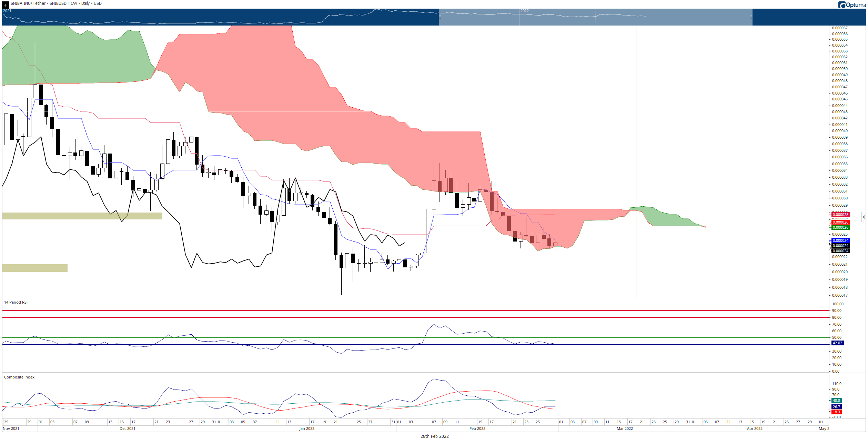
Task: Click the left handle of overview range selector
Action: click(440, 17)
